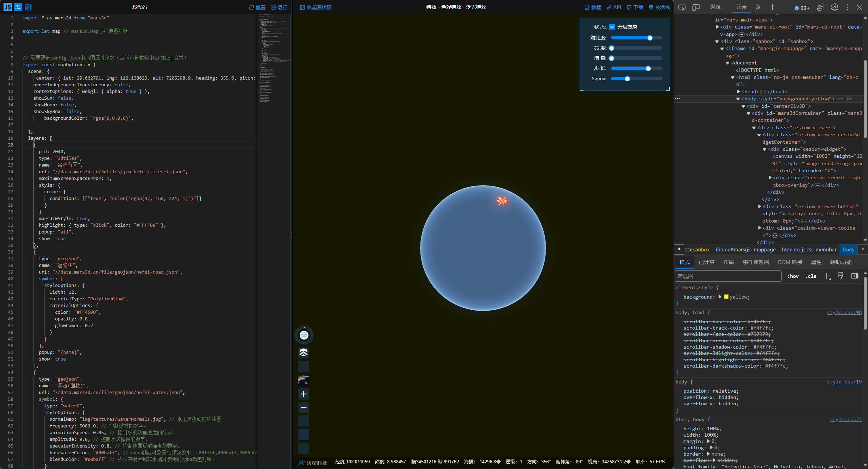Collapse the cesium-viewer div node
The image size is (868, 469).
click(x=754, y=128)
